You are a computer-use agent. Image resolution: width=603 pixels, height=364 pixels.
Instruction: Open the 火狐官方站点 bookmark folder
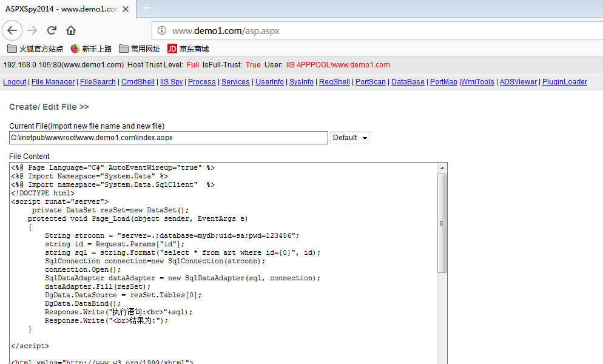pos(35,49)
